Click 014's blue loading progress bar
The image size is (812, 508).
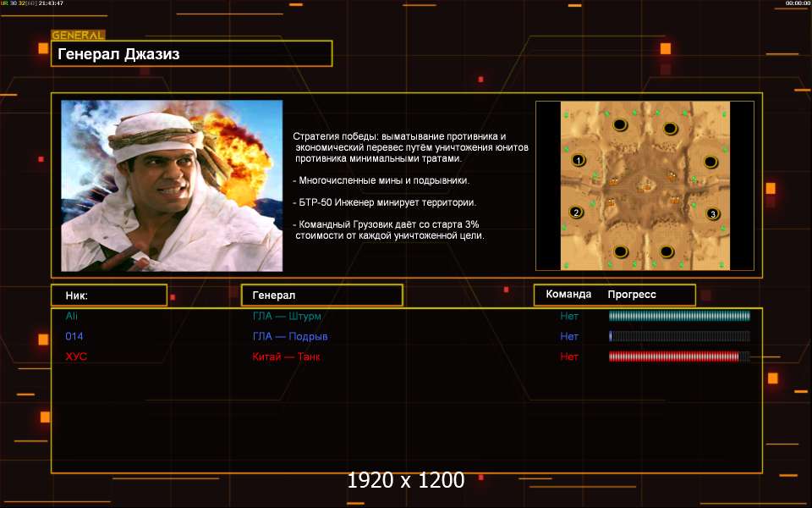coord(679,336)
